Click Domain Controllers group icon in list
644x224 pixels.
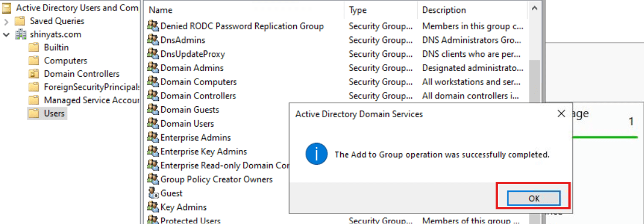pyautogui.click(x=152, y=96)
